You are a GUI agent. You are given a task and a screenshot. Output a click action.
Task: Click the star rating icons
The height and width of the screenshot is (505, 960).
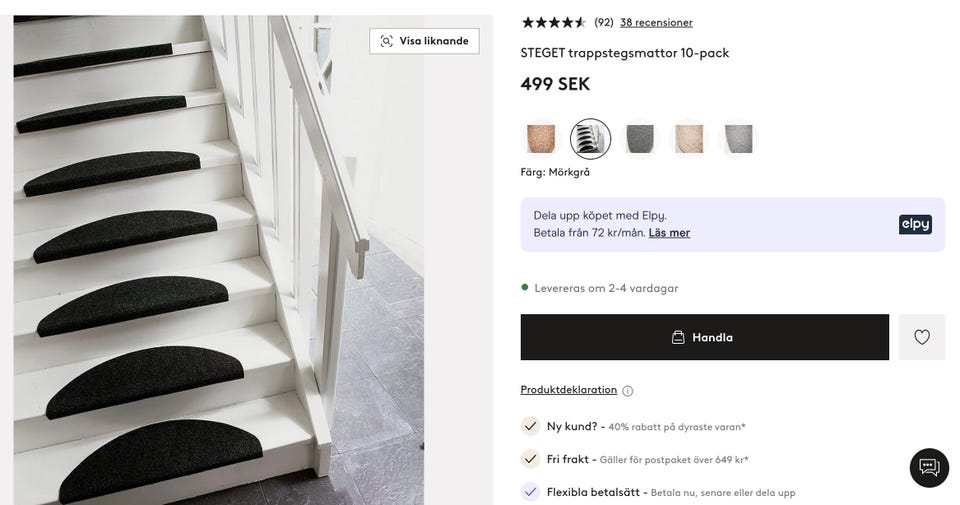point(553,22)
